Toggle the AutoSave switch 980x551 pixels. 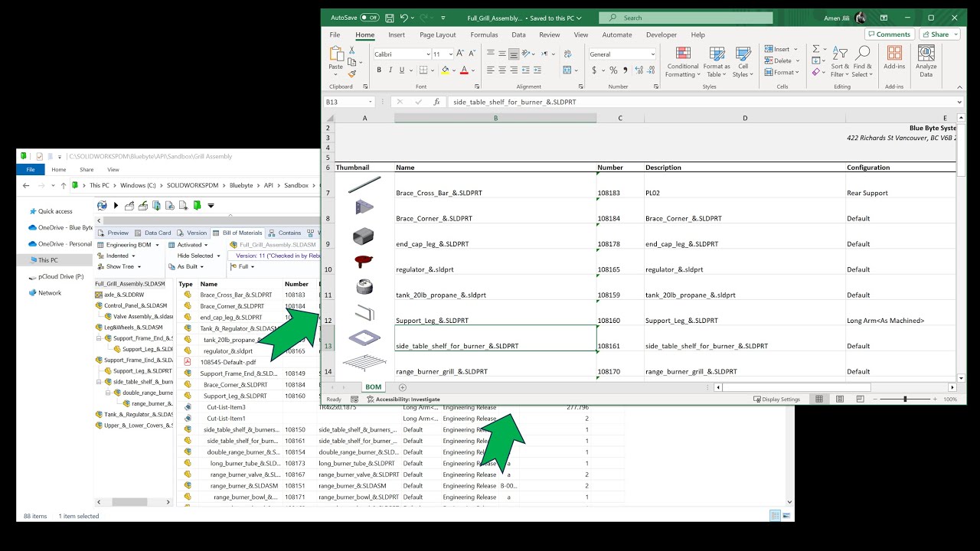(x=369, y=18)
